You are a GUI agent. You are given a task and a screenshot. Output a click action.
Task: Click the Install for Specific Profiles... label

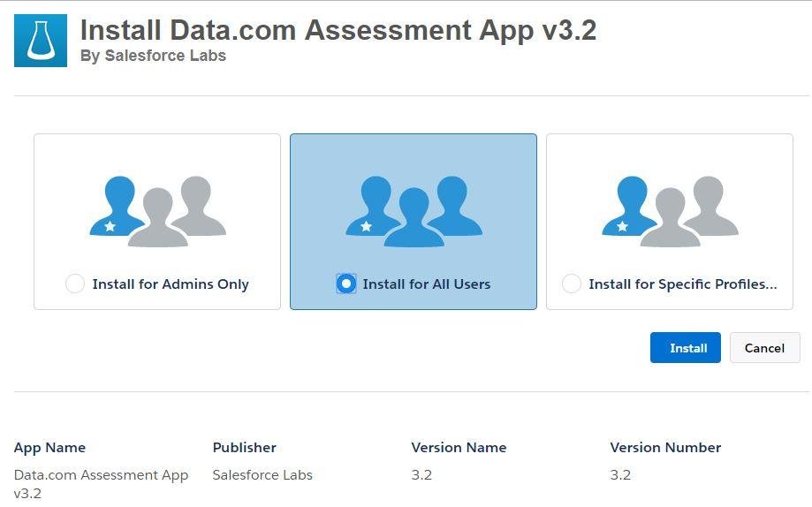pyautogui.click(x=682, y=284)
